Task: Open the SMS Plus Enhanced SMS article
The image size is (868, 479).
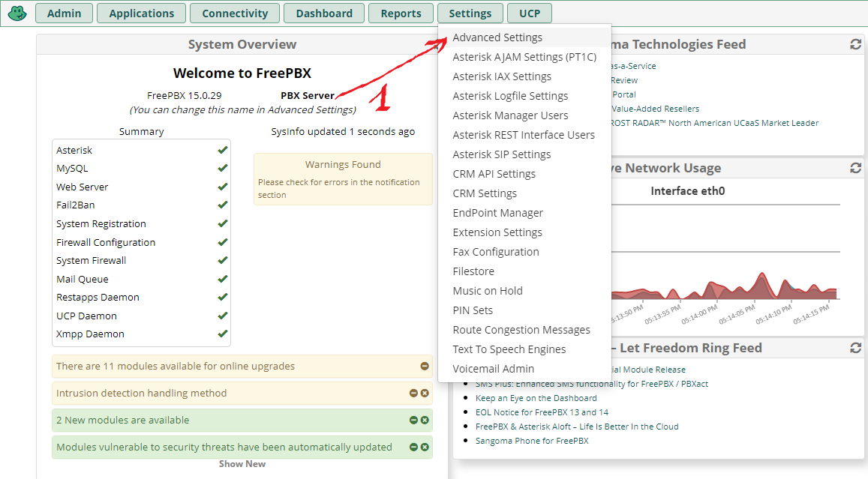Action: coord(592,385)
